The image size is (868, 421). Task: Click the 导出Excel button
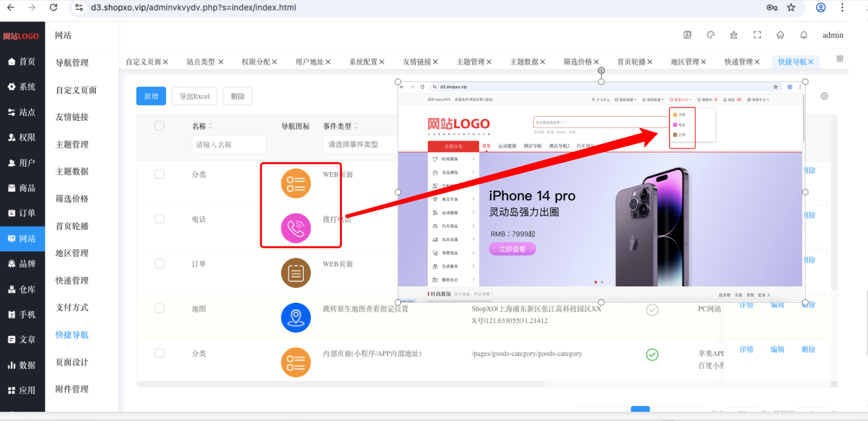click(195, 96)
